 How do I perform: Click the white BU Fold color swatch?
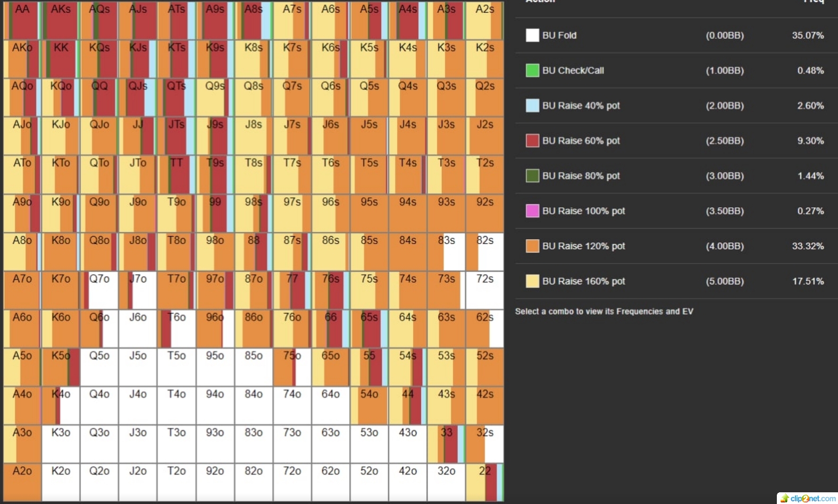coord(532,35)
